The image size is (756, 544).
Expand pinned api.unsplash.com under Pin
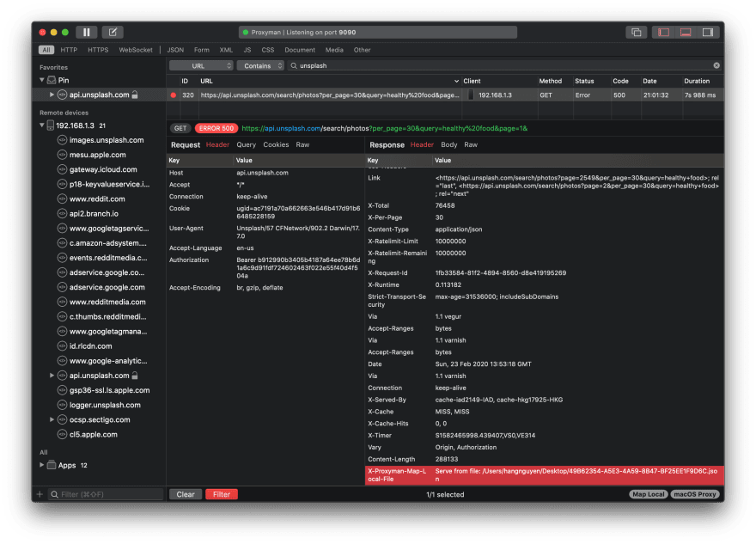click(x=52, y=95)
